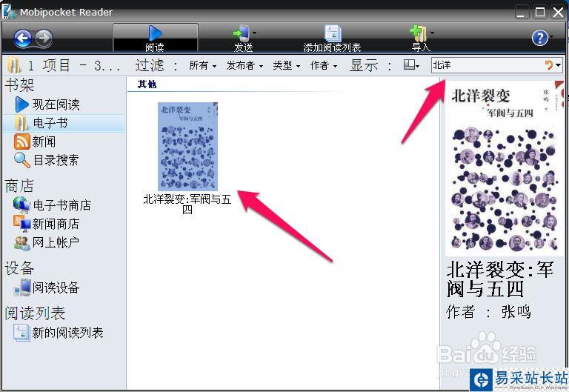The height and width of the screenshot is (392, 569).
Task: Click the large title in details pane
Action: coord(500,279)
